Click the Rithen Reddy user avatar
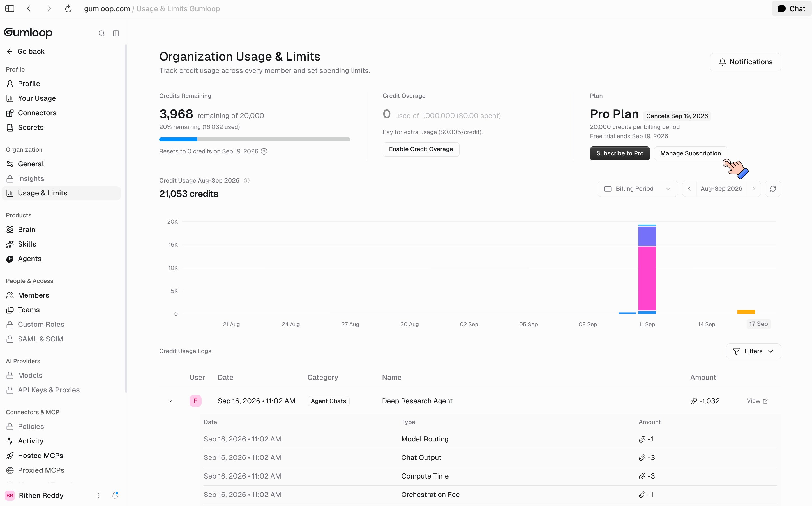Viewport: 812px width, 506px height. click(10, 496)
